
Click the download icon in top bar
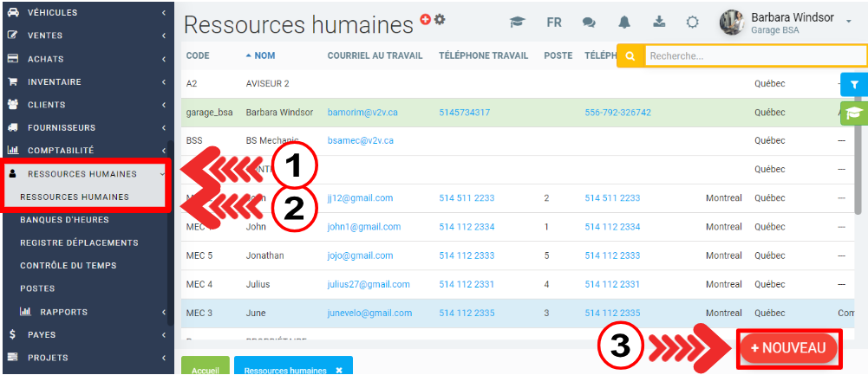coord(659,23)
